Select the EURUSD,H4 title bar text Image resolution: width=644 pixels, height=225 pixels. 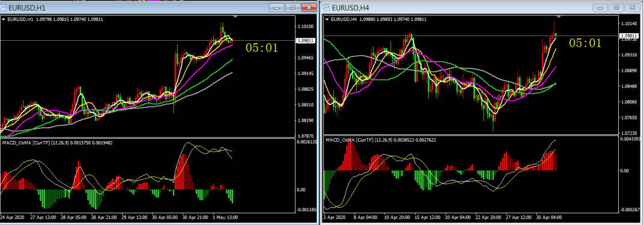click(350, 8)
